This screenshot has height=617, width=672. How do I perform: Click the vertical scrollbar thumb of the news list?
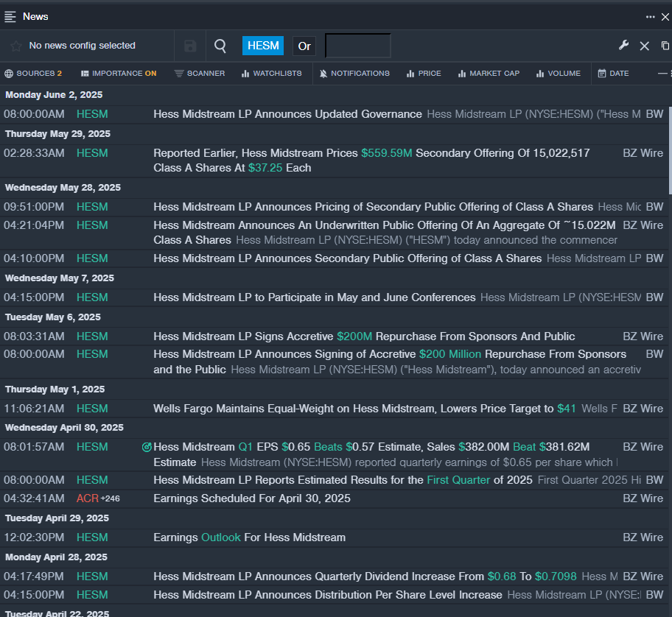[671, 150]
